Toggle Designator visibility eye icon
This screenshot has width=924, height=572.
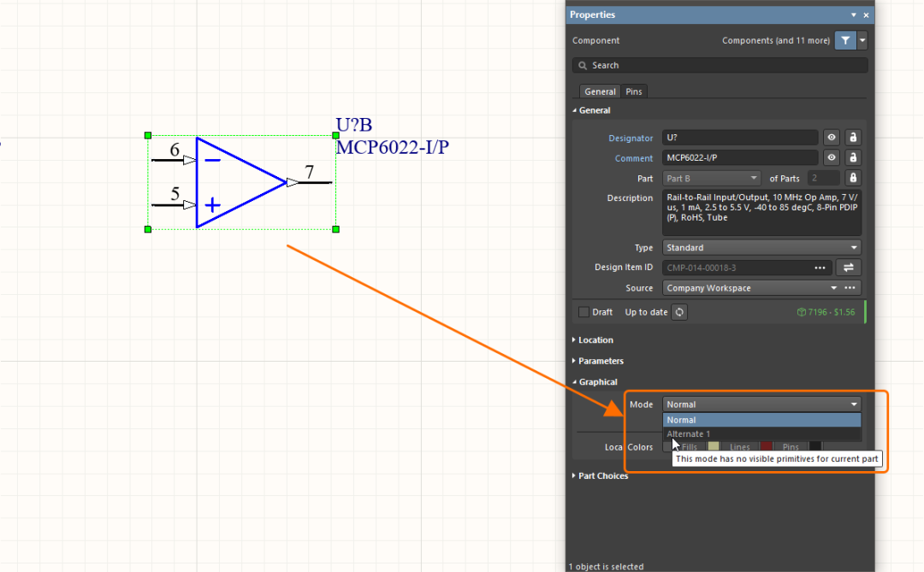point(831,138)
